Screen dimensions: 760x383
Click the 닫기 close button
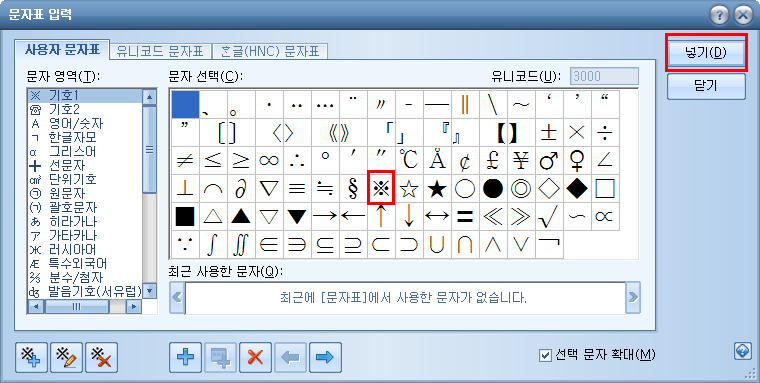click(x=706, y=86)
